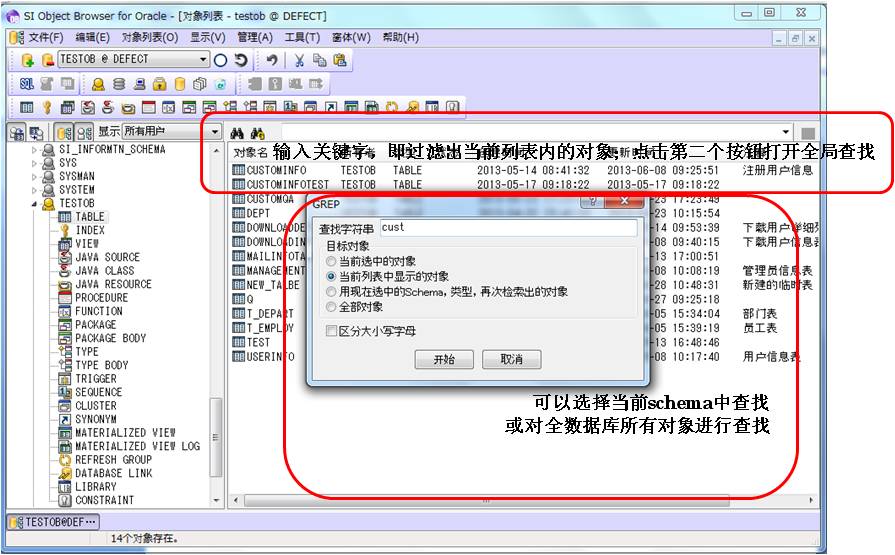Open the 帮助(H) menu
Image resolution: width=895 pixels, height=555 pixels.
coord(401,37)
